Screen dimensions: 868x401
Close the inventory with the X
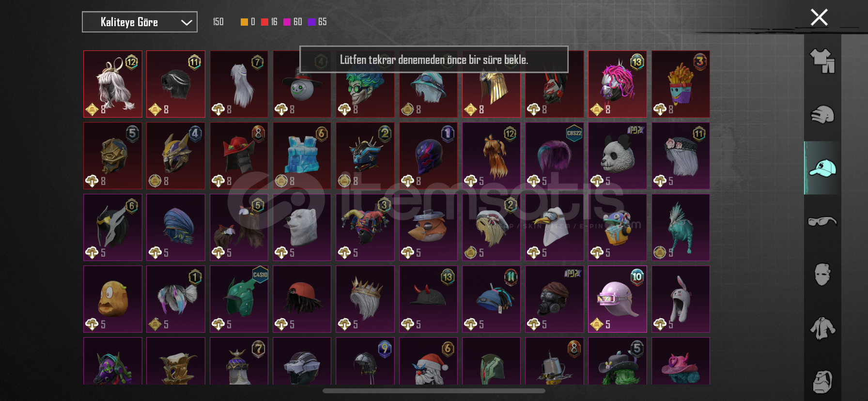tap(819, 17)
